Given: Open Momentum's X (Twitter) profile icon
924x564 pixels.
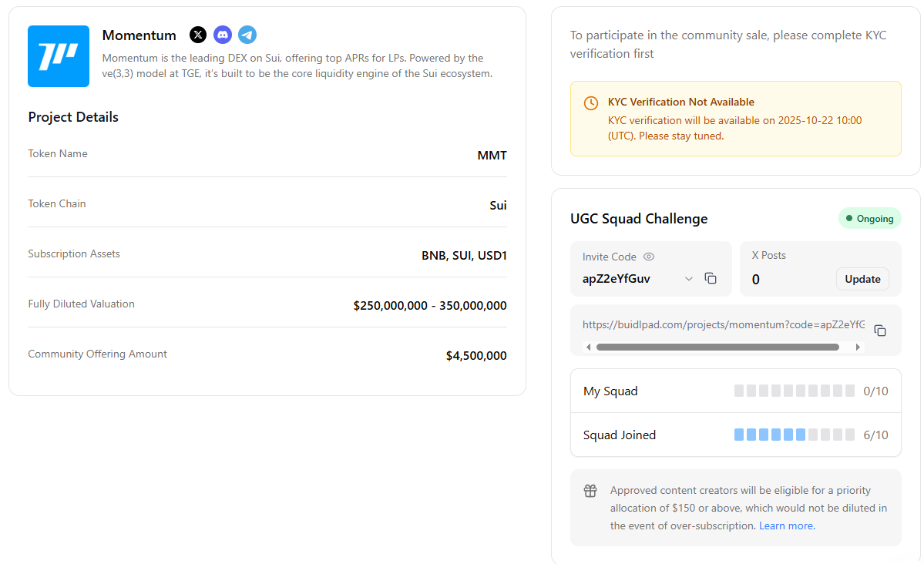Looking at the screenshot, I should click(198, 35).
